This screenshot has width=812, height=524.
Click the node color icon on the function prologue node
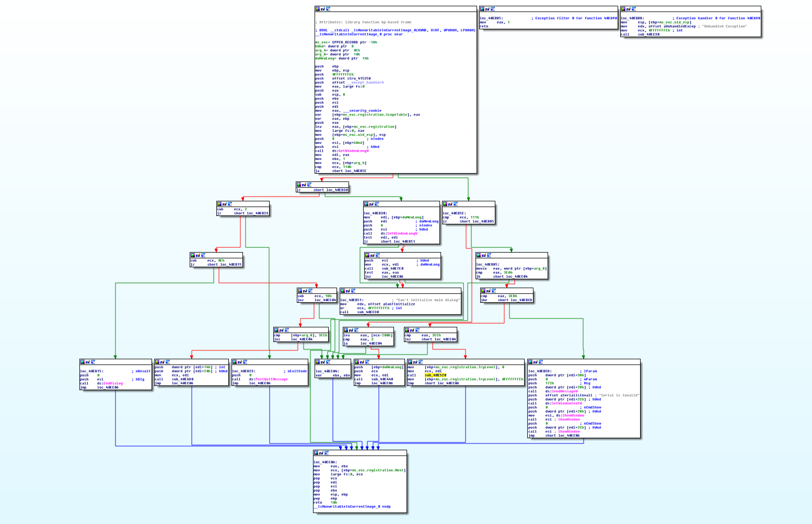pos(318,9)
